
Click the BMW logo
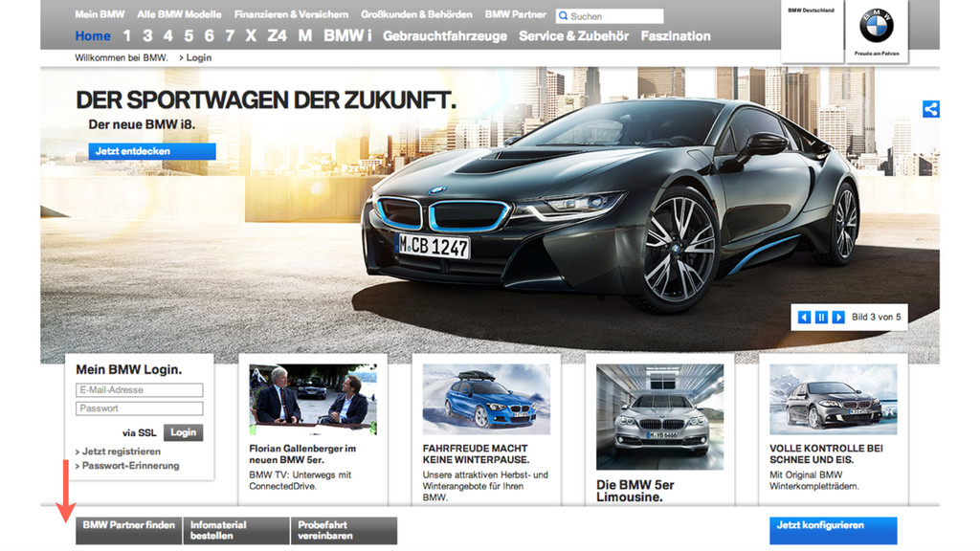click(x=877, y=26)
